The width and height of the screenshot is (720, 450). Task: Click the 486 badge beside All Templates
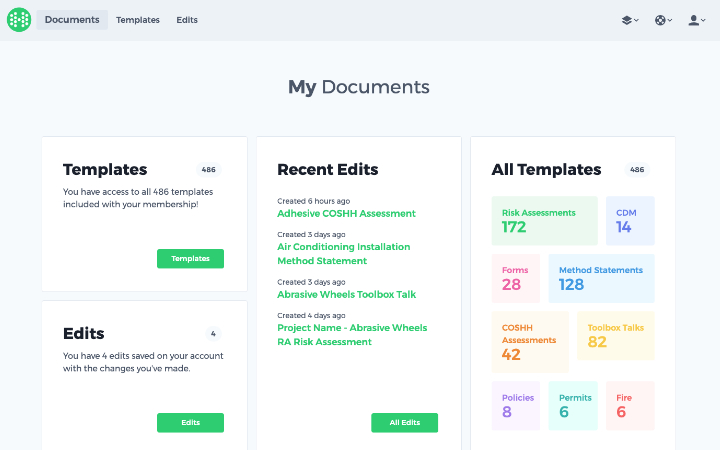click(x=637, y=169)
